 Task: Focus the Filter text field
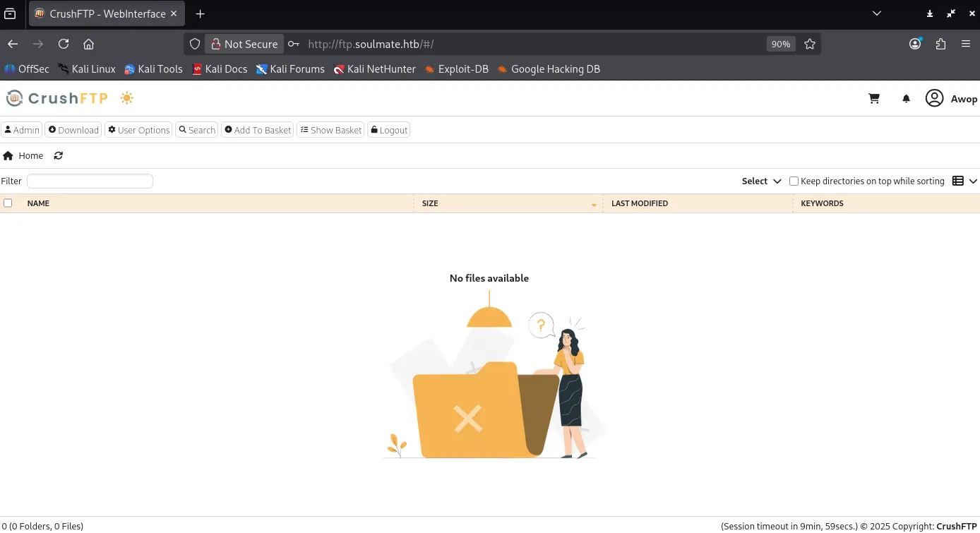pos(90,181)
